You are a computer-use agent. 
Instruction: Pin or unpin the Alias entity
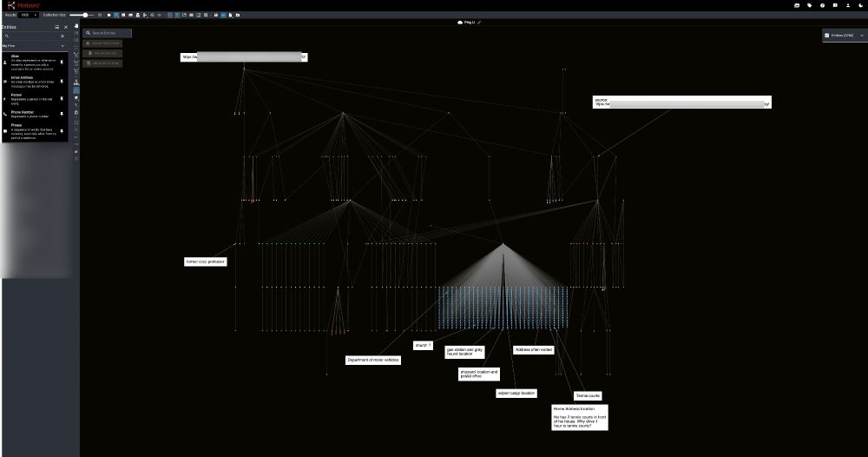62,62
